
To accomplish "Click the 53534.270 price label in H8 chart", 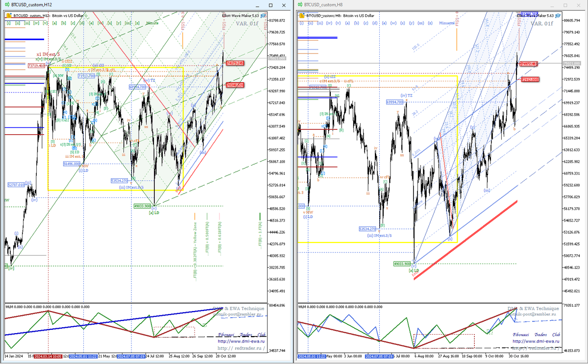I will pos(367,229).
